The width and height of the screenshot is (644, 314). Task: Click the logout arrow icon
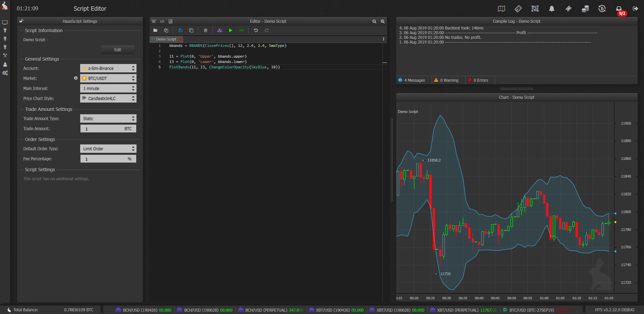pos(635,9)
